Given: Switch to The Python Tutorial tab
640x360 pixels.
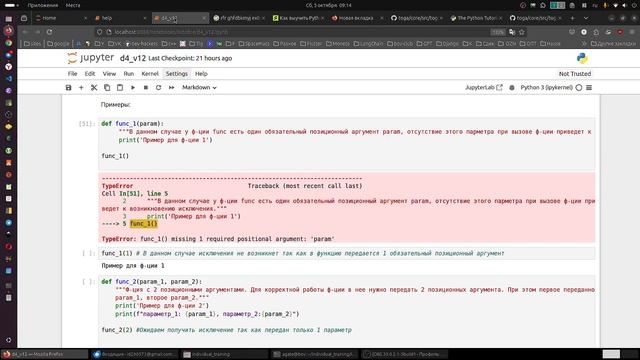Looking at the screenshot, I should click(476, 18).
